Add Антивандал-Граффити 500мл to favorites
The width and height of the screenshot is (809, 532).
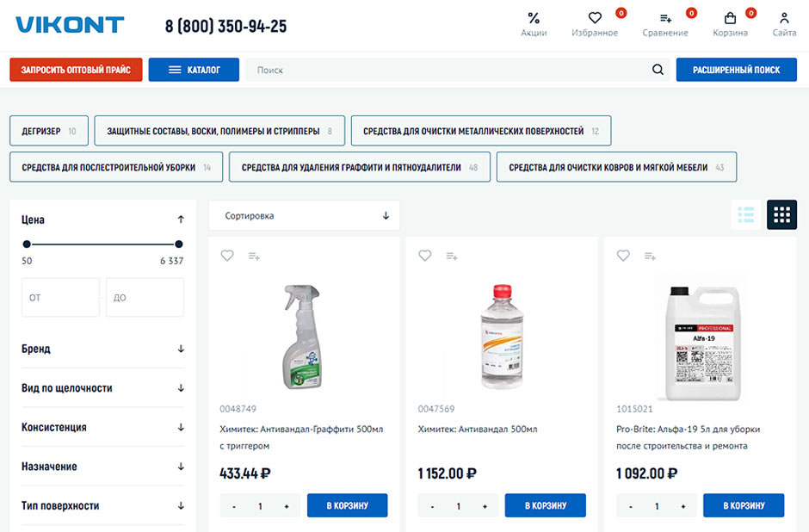pos(227,256)
